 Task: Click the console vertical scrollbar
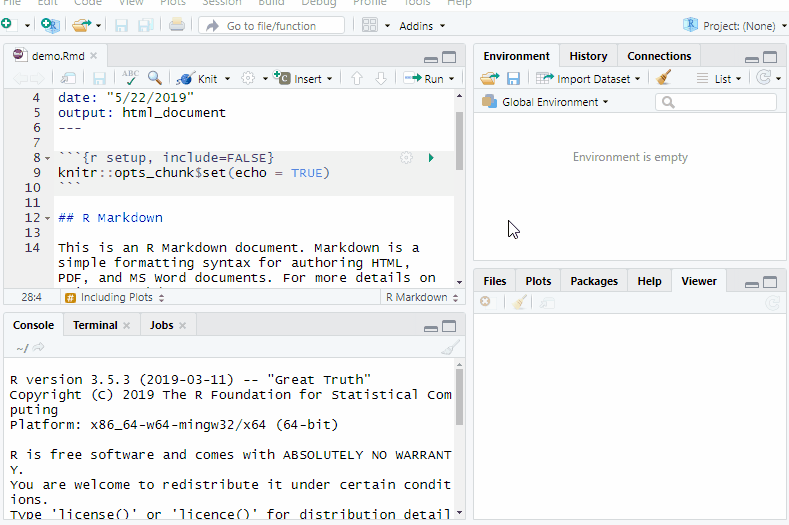point(459,398)
